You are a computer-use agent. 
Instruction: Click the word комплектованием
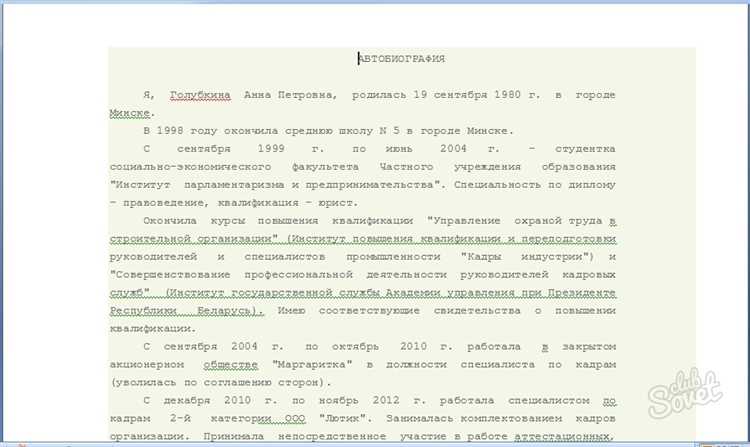pos(511,419)
